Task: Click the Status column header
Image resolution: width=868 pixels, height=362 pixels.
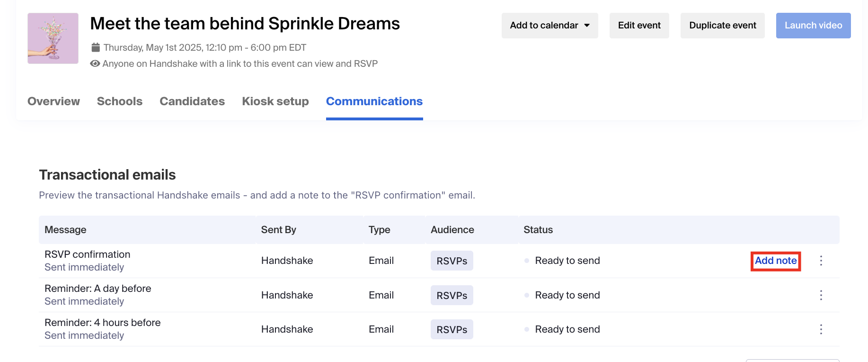Action: point(538,230)
